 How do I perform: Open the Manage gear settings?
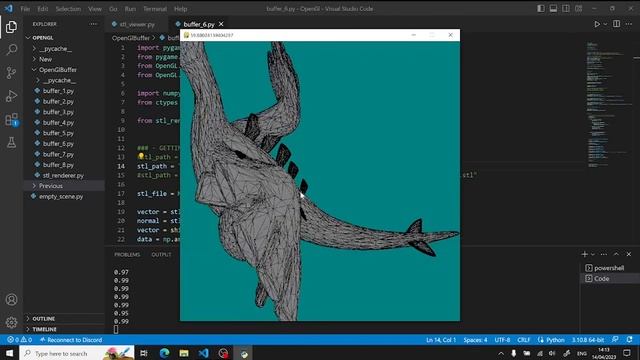click(11, 322)
